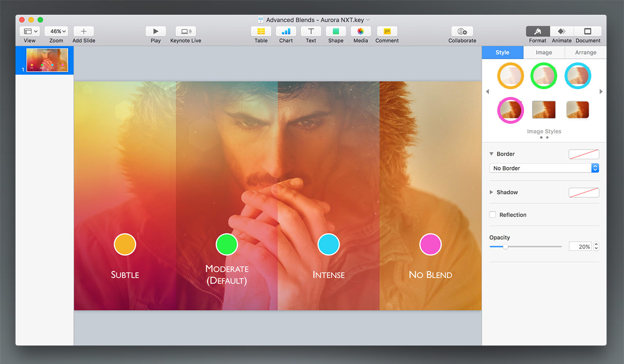Screen dimensions: 624x364
Task: Toggle the Document inspector panel
Action: (587, 32)
